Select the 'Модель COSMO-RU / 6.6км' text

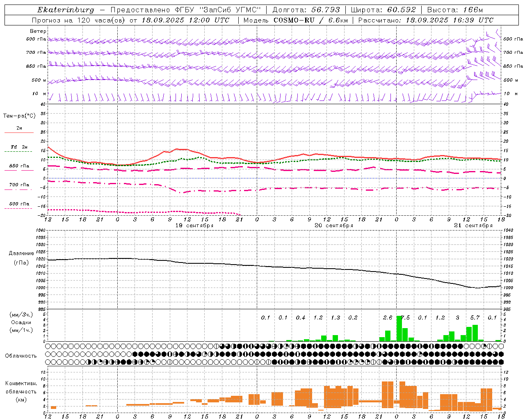click(295, 20)
